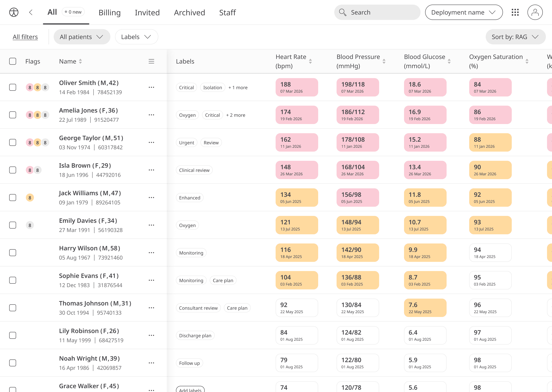
Task: Open more options for Oliver Smith
Action: click(x=151, y=87)
